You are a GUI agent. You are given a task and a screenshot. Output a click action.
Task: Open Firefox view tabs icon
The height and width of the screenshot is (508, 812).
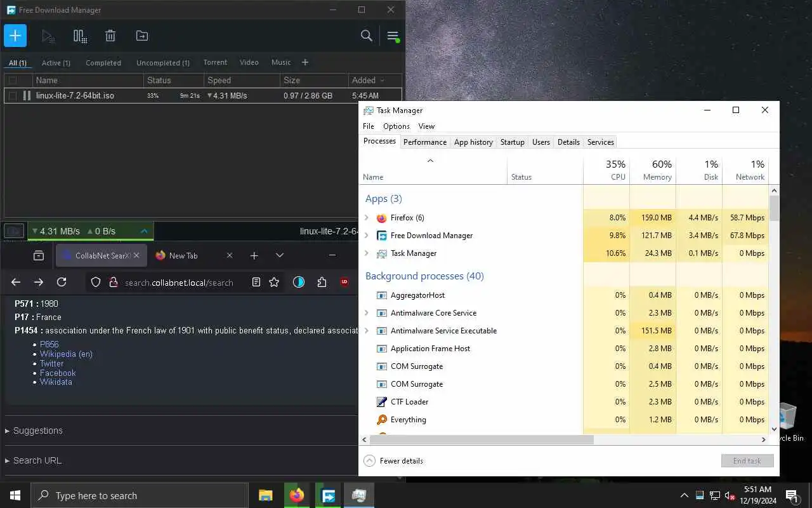[x=39, y=255]
